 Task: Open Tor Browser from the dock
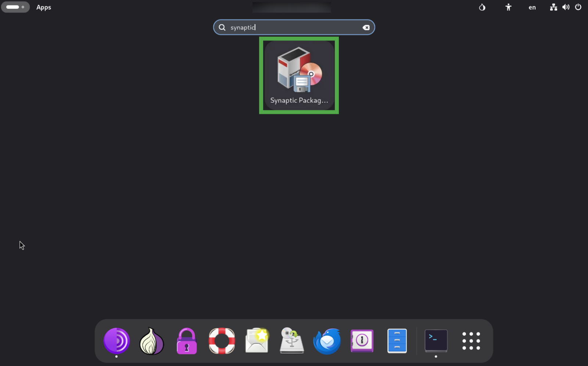(117, 341)
